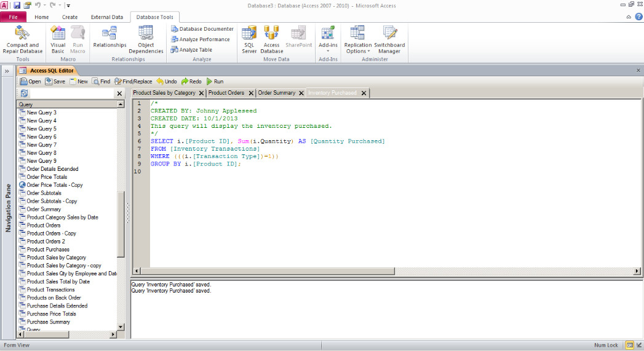Launch the Database Documenter
The image size is (644, 351).
[202, 29]
